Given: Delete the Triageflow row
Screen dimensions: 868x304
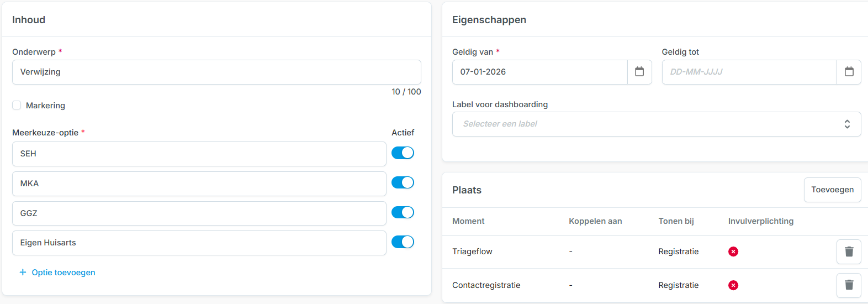Looking at the screenshot, I should (849, 252).
